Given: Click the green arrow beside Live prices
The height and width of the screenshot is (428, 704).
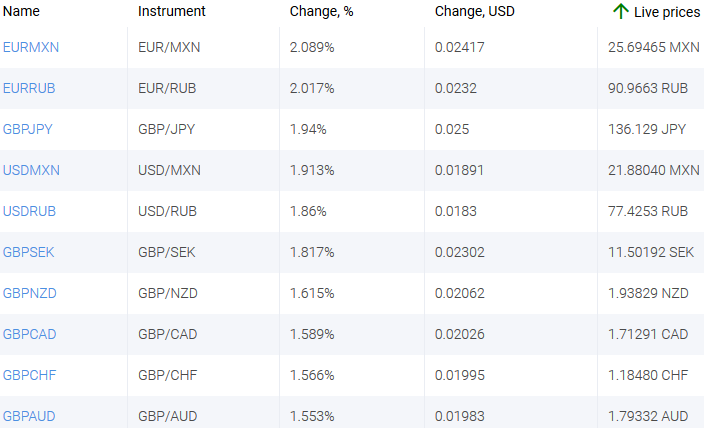Looking at the screenshot, I should (620, 11).
